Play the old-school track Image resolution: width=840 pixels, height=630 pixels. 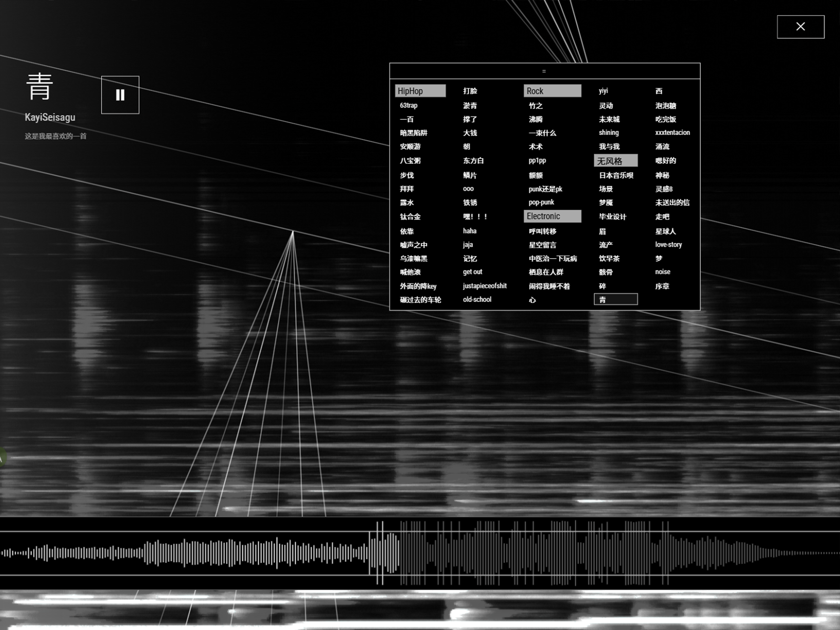[x=477, y=299]
